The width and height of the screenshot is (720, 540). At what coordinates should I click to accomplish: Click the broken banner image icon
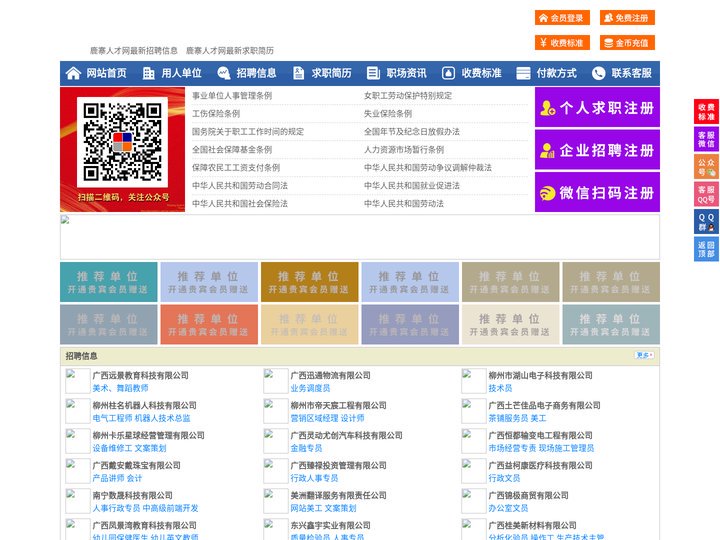click(65, 220)
